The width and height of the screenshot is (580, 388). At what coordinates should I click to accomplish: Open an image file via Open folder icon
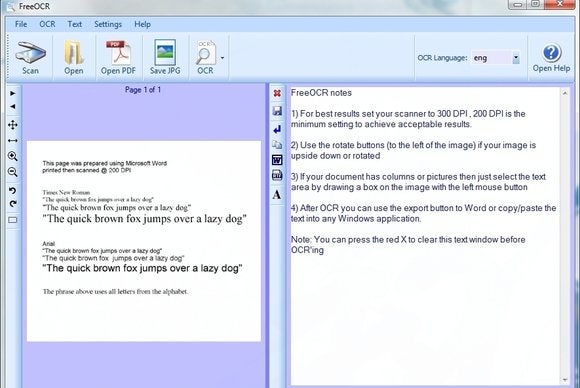click(73, 58)
